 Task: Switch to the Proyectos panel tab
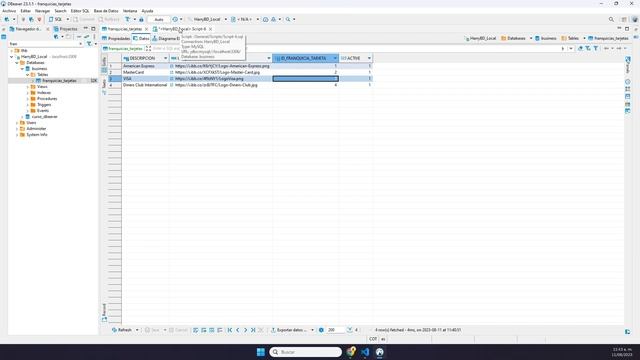pyautogui.click(x=65, y=29)
